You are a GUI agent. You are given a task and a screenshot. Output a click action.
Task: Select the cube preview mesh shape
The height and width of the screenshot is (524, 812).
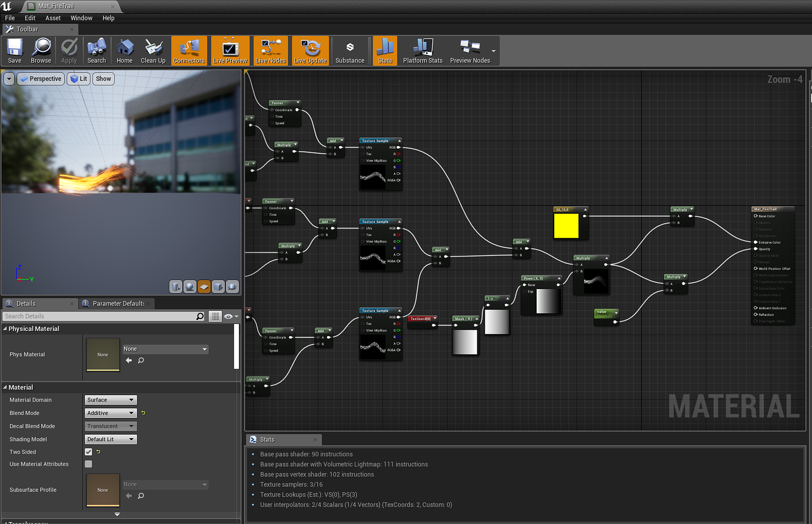(x=218, y=287)
